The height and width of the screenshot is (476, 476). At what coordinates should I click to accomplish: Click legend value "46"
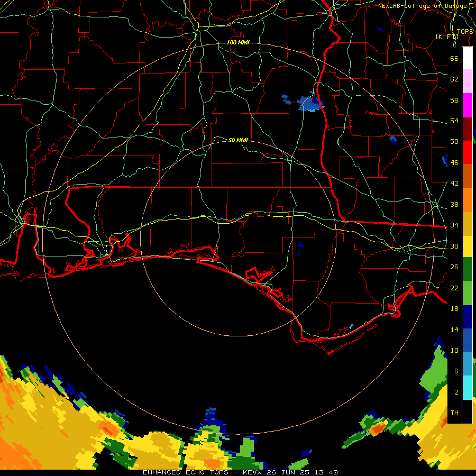pos(454,162)
